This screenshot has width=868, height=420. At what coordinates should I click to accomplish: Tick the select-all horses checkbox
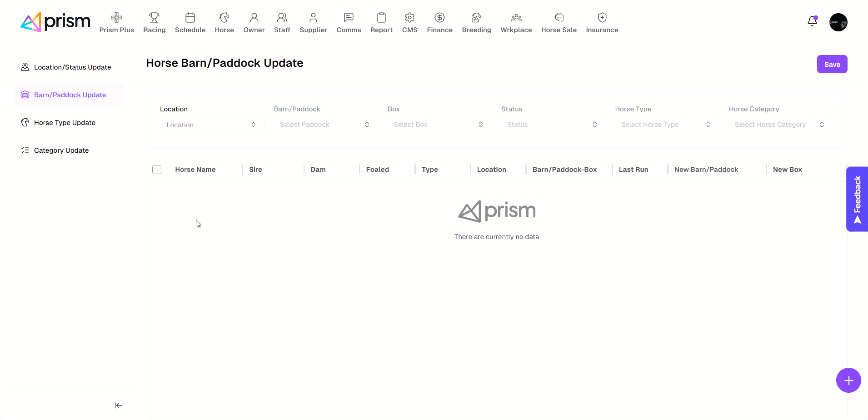(x=157, y=170)
